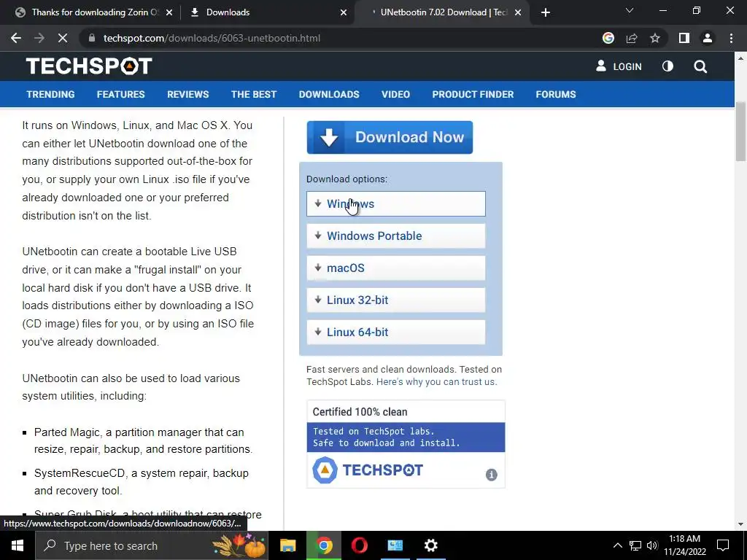Open 'Here's why you can trust us' link

coord(436,382)
